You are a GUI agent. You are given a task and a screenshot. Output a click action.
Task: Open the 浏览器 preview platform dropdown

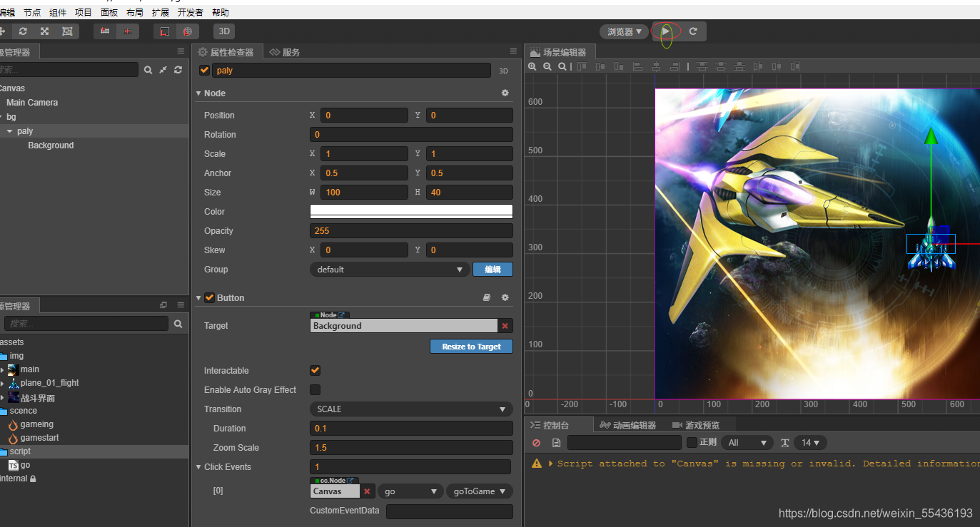point(624,31)
